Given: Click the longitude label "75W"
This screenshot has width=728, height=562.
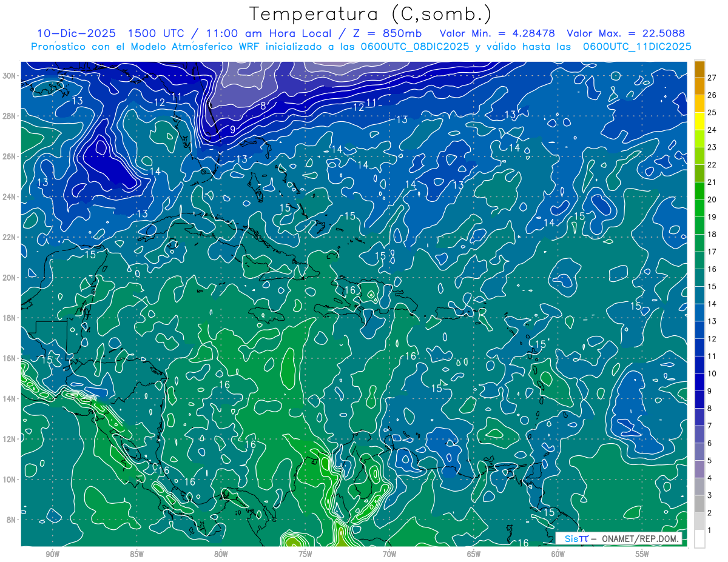Looking at the screenshot, I should [x=305, y=555].
